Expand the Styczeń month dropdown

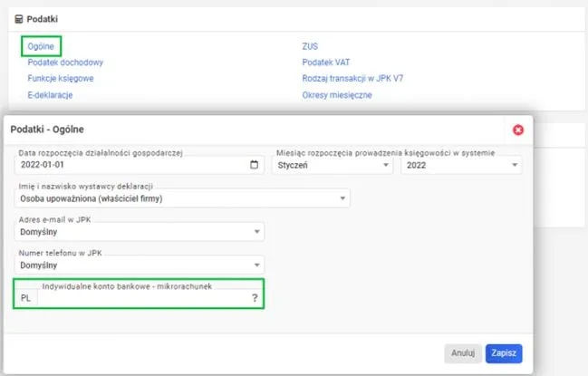(x=333, y=165)
